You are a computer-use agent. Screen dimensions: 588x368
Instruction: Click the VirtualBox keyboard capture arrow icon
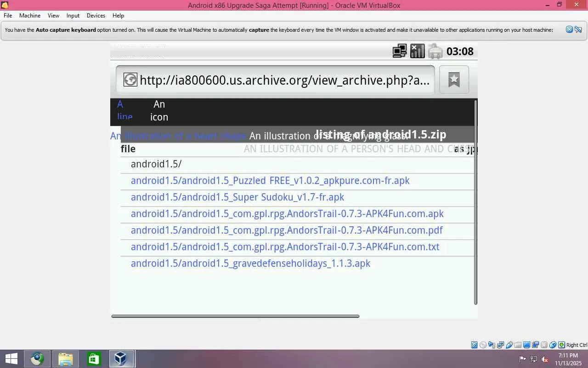click(x=561, y=345)
